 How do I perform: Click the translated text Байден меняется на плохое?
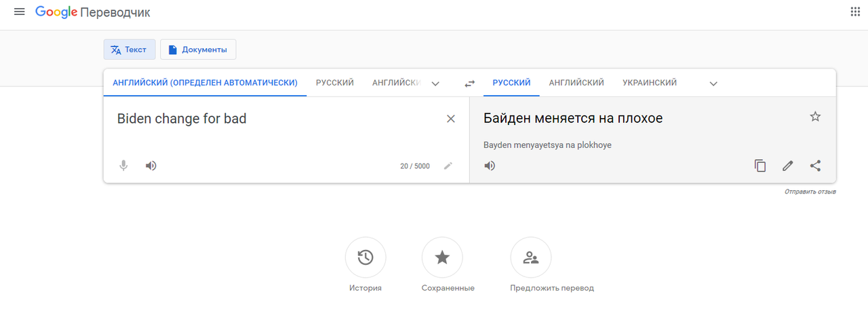[573, 118]
